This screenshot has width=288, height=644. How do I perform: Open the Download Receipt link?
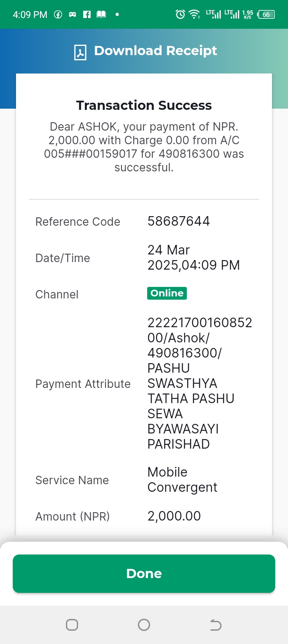[x=156, y=51]
